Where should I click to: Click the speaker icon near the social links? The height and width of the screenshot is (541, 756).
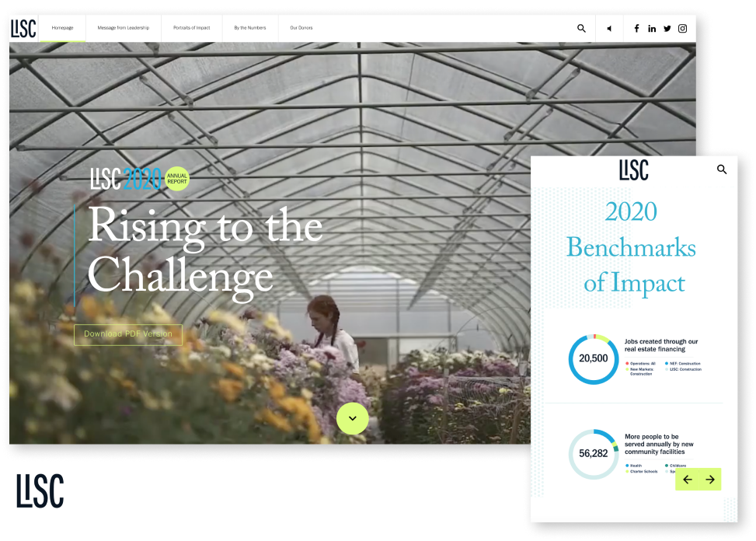[609, 28]
